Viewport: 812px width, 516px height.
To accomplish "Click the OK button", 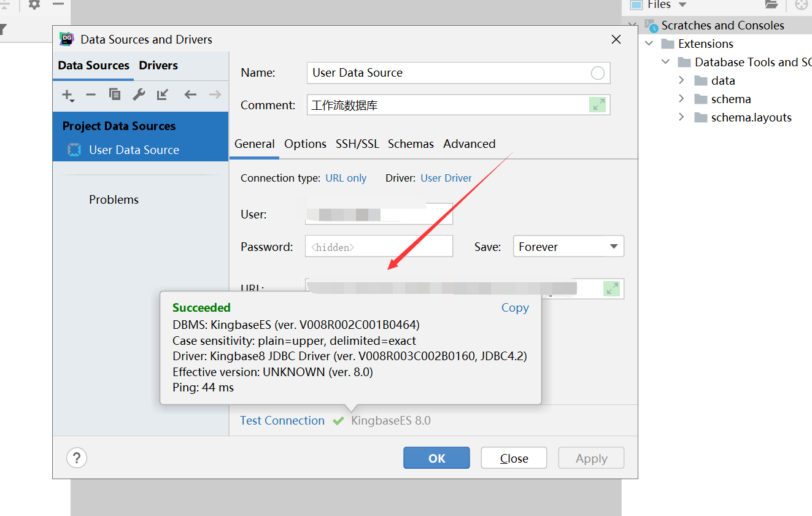I will click(x=436, y=458).
